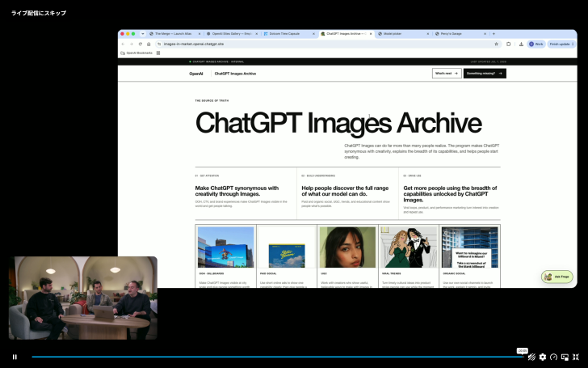Click 'Get more people using the breadth' heading
This screenshot has width=588, height=368.
pyautogui.click(x=450, y=194)
